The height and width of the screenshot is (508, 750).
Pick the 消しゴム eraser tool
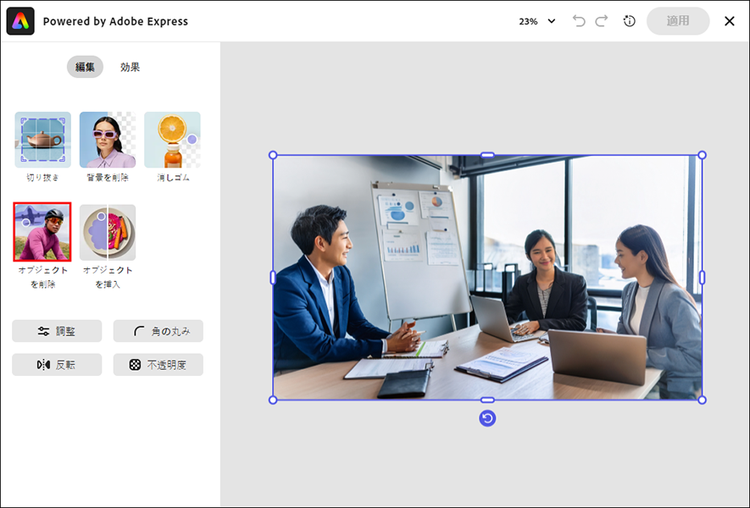pyautogui.click(x=172, y=139)
